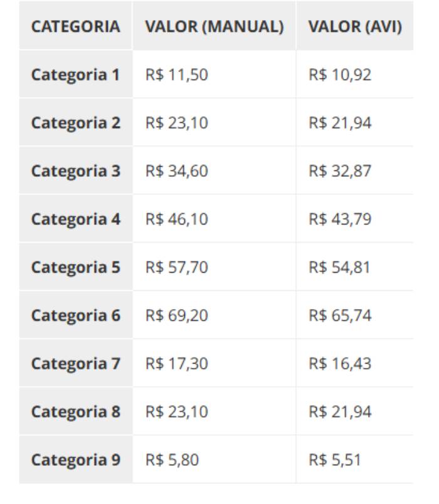Click the R$ 17,30 manual value
Viewport: 439px width, 504px height.
point(177,364)
